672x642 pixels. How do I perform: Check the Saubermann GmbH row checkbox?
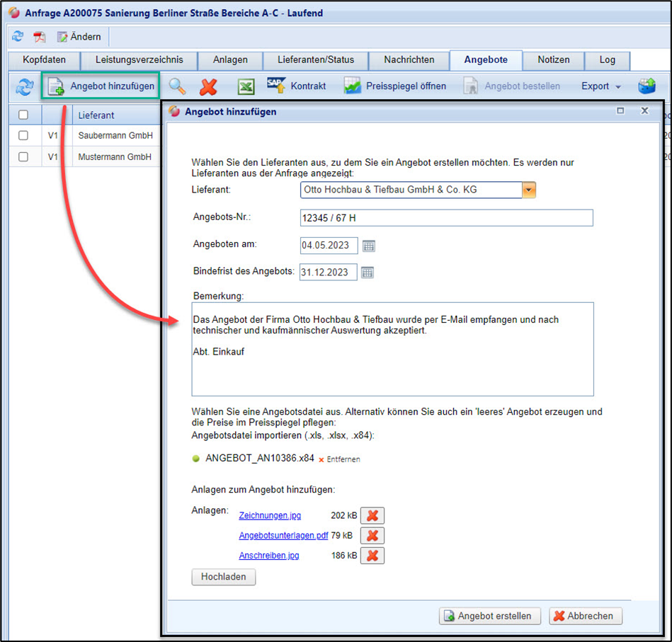23,135
